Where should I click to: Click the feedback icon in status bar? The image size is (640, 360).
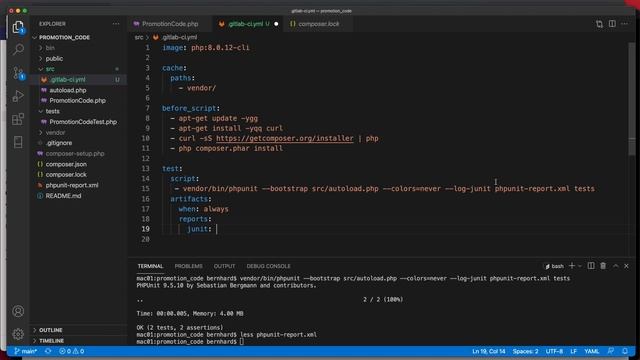point(611,351)
